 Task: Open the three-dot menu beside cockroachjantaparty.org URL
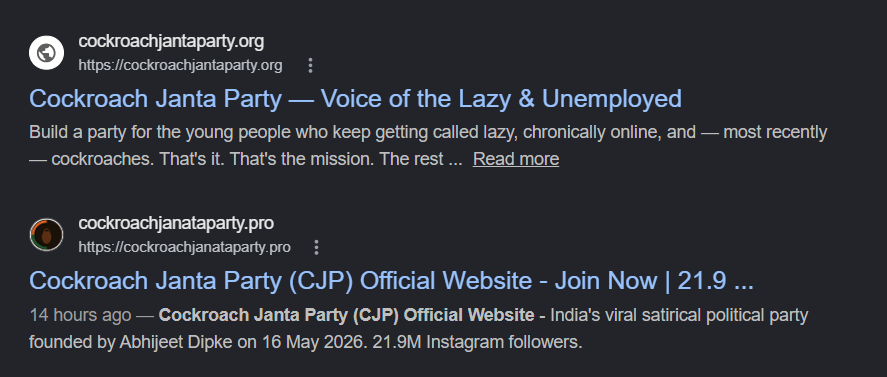310,66
